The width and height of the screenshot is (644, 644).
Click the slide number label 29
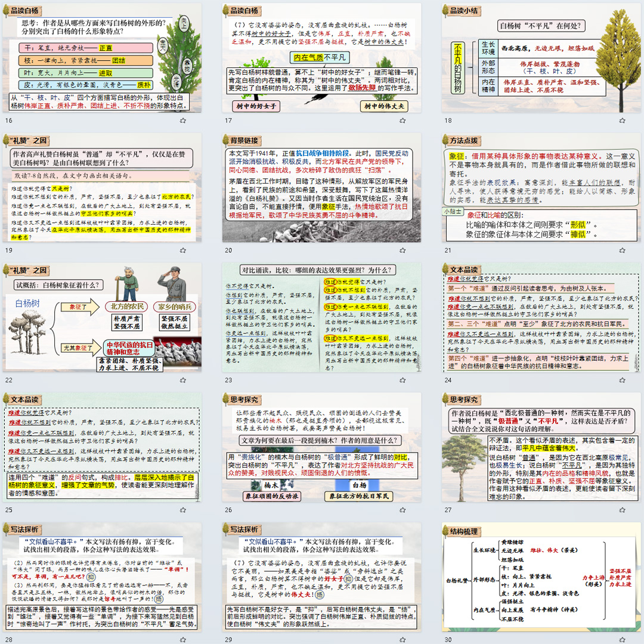coord(228,639)
